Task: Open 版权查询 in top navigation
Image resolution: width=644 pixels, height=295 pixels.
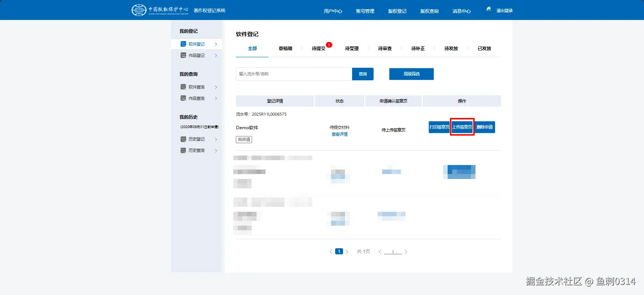Action: click(x=429, y=11)
